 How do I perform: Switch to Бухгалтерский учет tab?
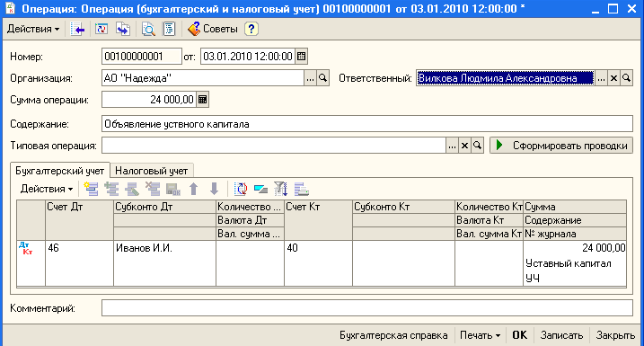pyautogui.click(x=60, y=171)
